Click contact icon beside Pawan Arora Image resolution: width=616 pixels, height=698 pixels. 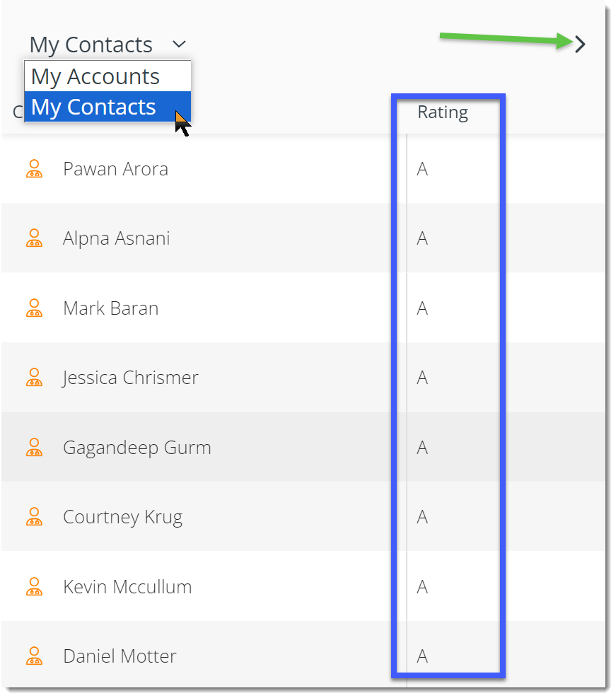[34, 169]
